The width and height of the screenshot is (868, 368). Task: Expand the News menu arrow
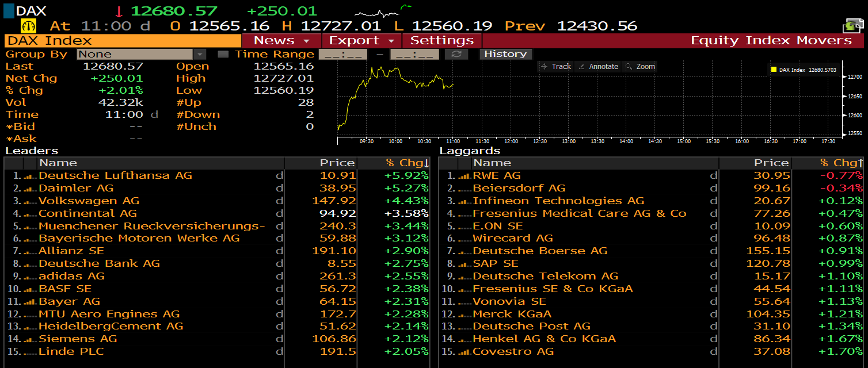(x=307, y=41)
